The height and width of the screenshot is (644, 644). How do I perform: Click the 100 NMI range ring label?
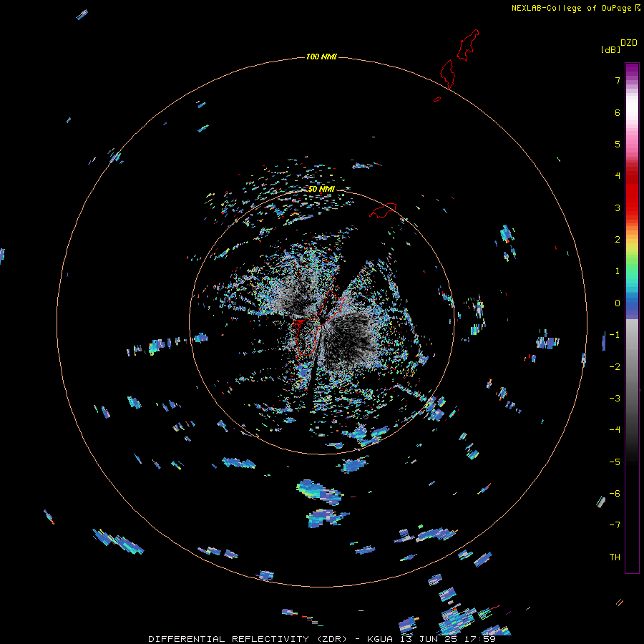(321, 57)
